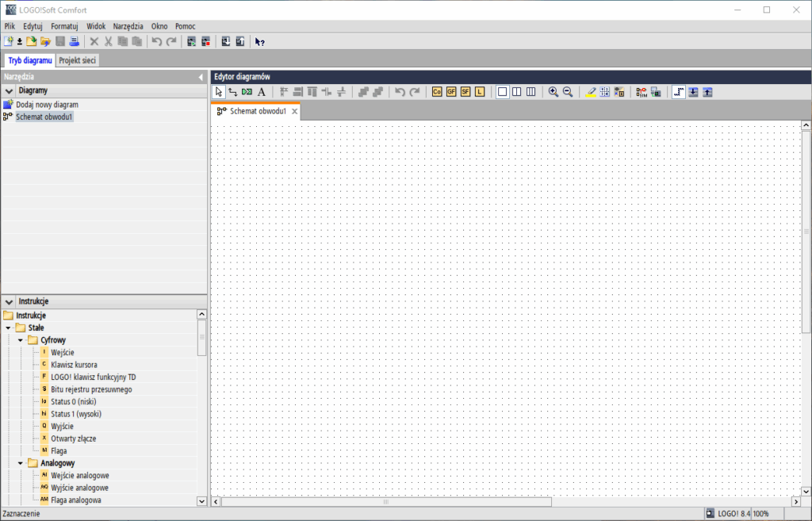Zoom out of the diagram
The height and width of the screenshot is (521, 812).
tap(568, 92)
